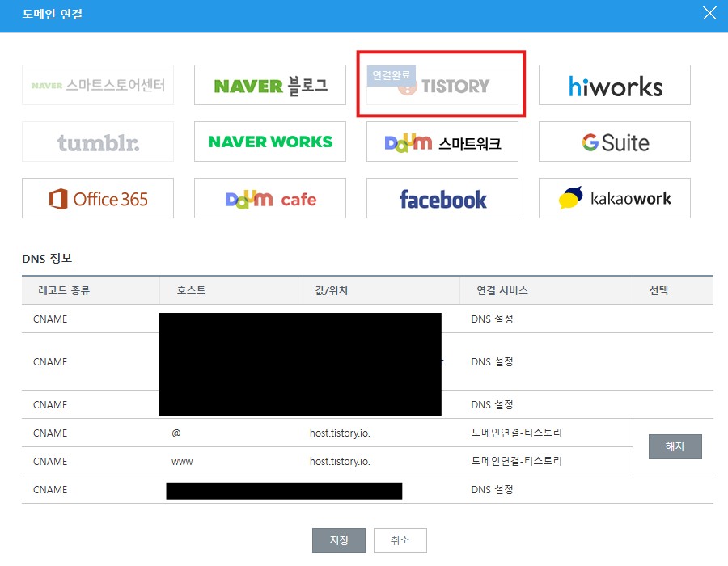Save settings with the 저장 button
728x566 pixels.
coord(338,540)
